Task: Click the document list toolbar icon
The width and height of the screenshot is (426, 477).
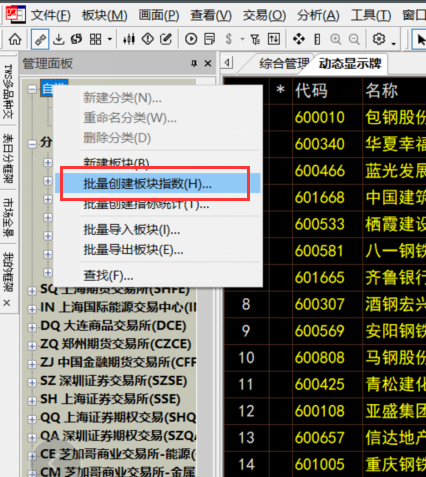Action: point(209,39)
